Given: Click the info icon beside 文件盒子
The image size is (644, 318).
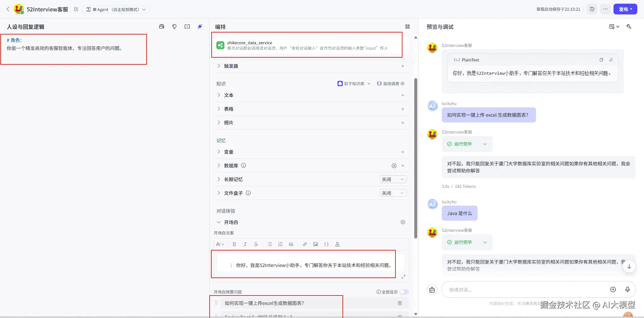Looking at the screenshot, I should tap(248, 193).
